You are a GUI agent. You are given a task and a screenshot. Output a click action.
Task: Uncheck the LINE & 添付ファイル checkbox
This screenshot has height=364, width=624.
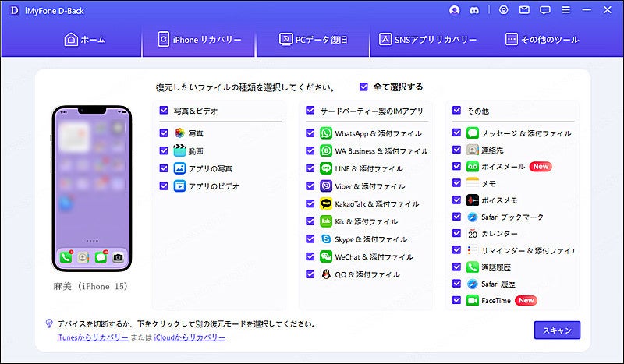pyautogui.click(x=310, y=168)
